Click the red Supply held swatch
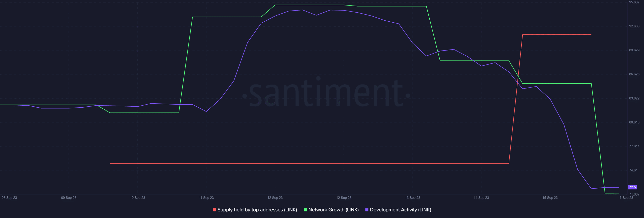Screen dimensions: 644x218 tap(214, 210)
